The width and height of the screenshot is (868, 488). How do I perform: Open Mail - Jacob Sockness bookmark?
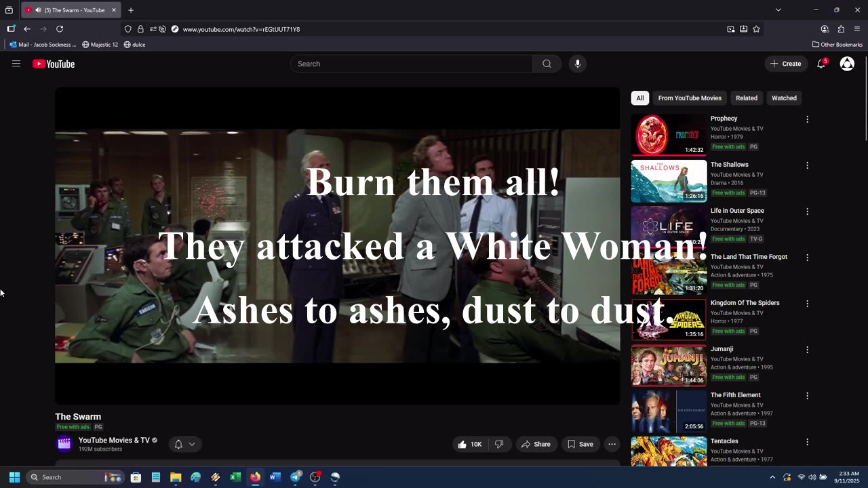pyautogui.click(x=42, y=45)
